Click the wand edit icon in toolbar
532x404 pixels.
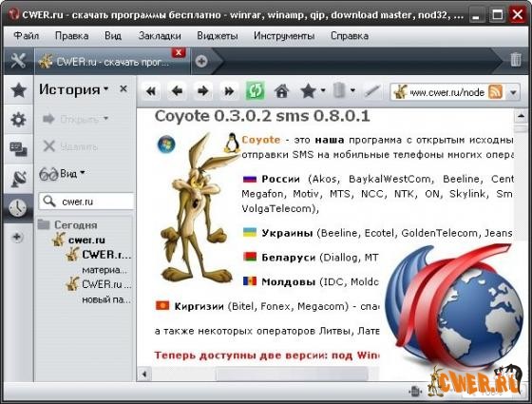[x=372, y=91]
